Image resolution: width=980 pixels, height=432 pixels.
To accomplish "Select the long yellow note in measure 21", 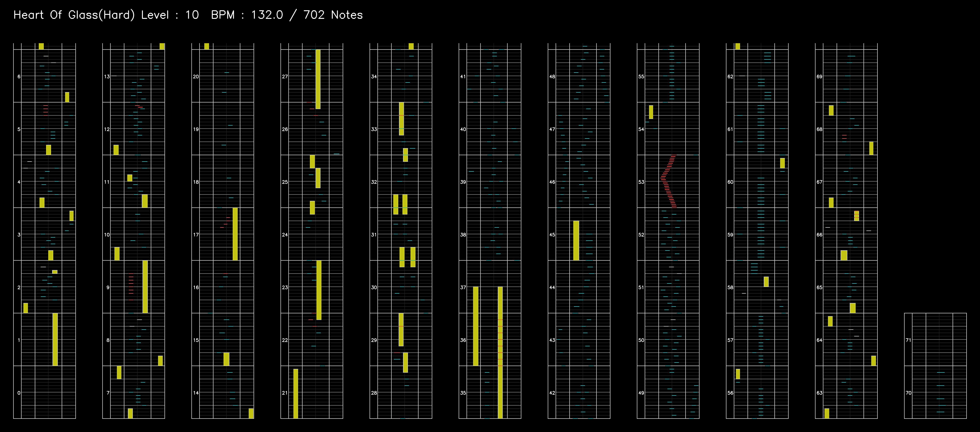I will [x=296, y=394].
